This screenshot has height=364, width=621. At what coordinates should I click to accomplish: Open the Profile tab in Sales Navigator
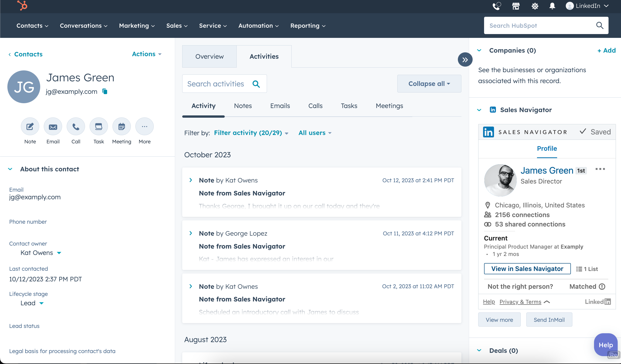click(x=547, y=148)
